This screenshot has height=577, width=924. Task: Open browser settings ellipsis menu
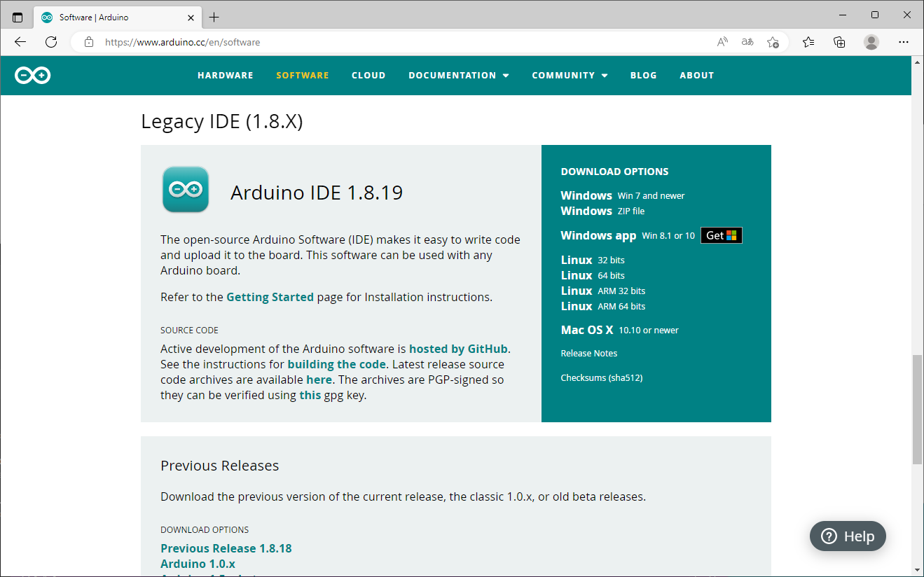[x=904, y=42]
